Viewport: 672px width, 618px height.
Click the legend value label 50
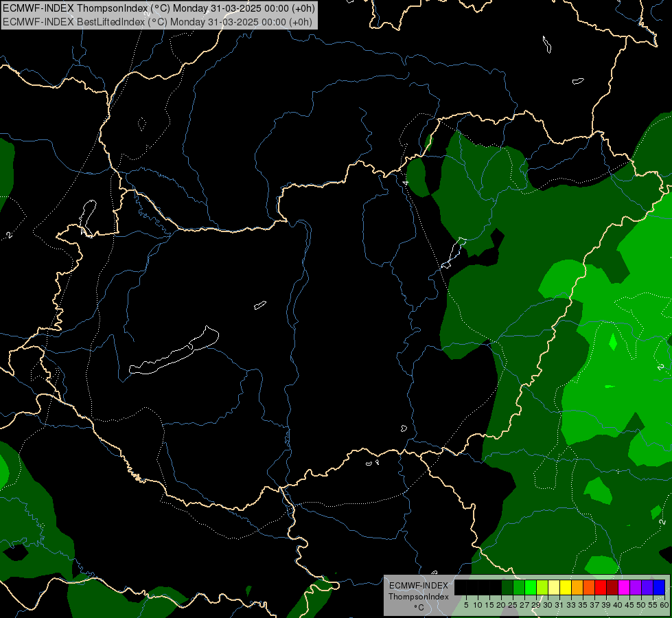click(641, 605)
